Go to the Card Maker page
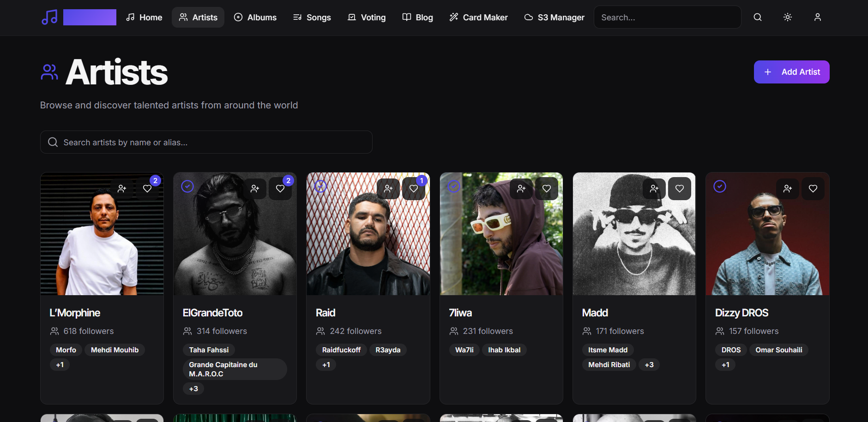The width and height of the screenshot is (868, 422). coord(478,17)
